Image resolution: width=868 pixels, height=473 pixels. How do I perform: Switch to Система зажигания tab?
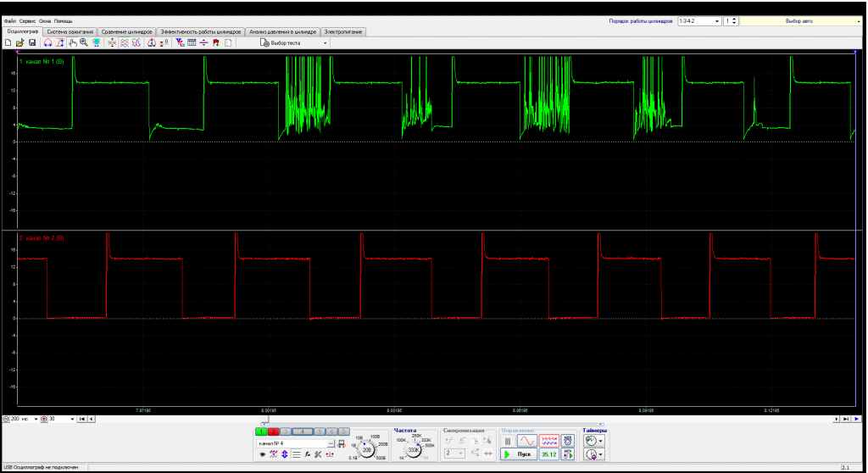(70, 31)
